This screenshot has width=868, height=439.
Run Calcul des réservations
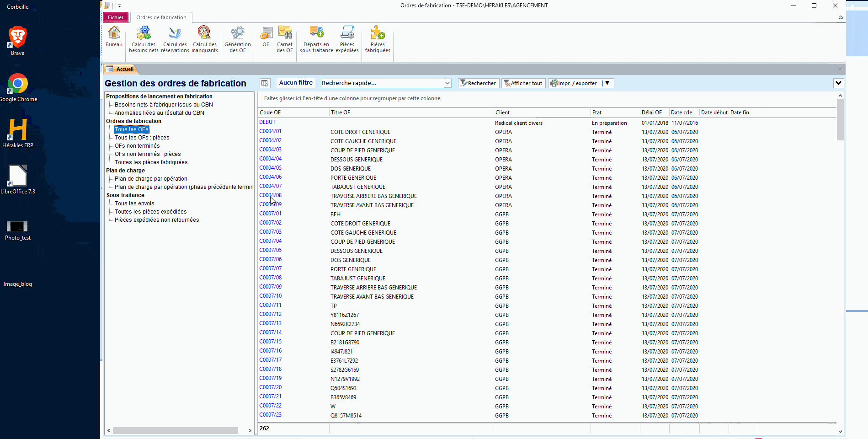pos(175,39)
